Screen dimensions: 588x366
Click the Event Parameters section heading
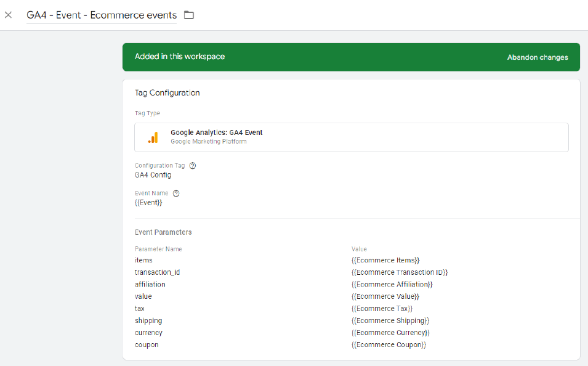click(163, 232)
